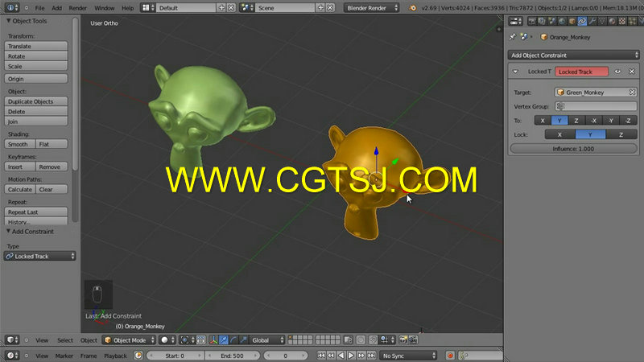Click the keying set keys icon
Viewport: 644px width, 362px height.
pos(464,356)
